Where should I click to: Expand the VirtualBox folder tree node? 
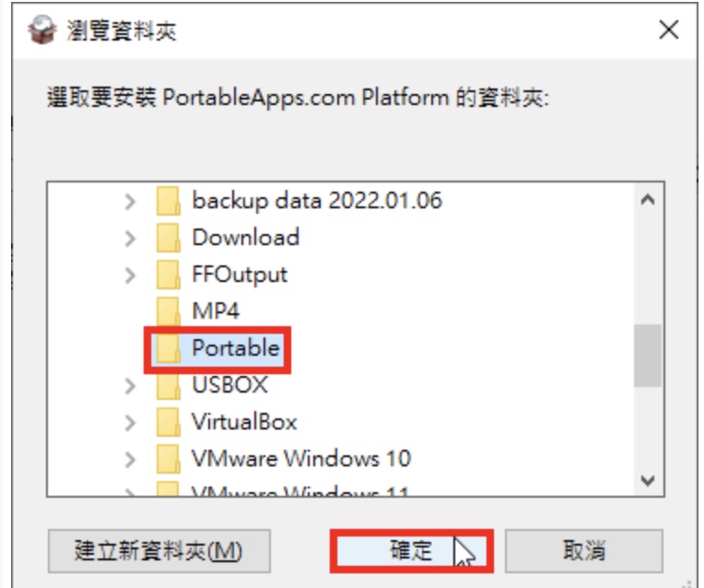(x=130, y=423)
